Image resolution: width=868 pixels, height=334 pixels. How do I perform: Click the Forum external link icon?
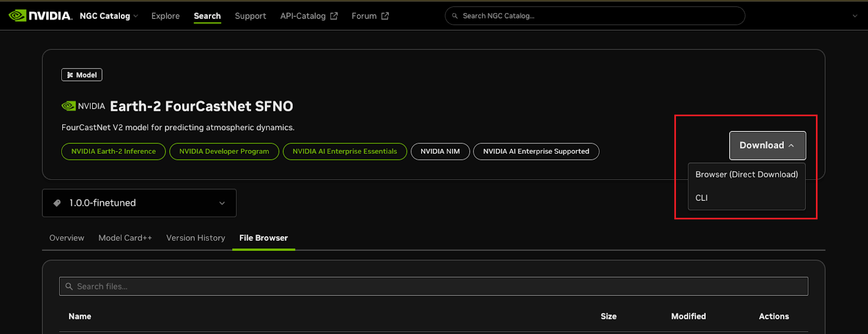point(385,16)
